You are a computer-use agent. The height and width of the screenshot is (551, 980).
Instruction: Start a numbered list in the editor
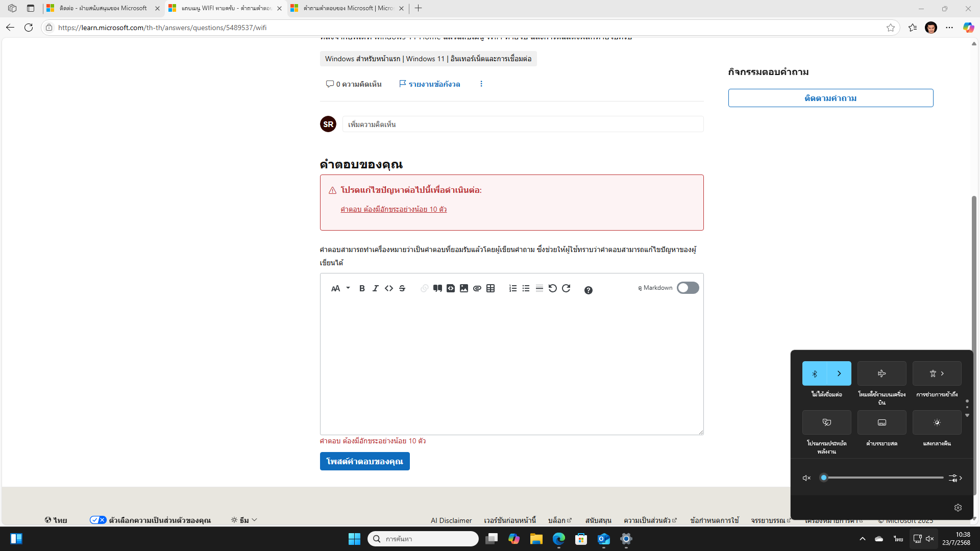point(513,288)
